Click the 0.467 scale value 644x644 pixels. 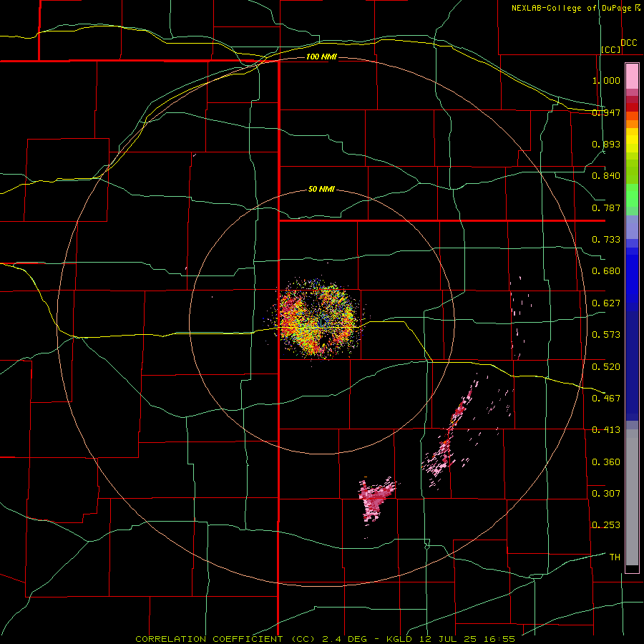click(x=606, y=399)
